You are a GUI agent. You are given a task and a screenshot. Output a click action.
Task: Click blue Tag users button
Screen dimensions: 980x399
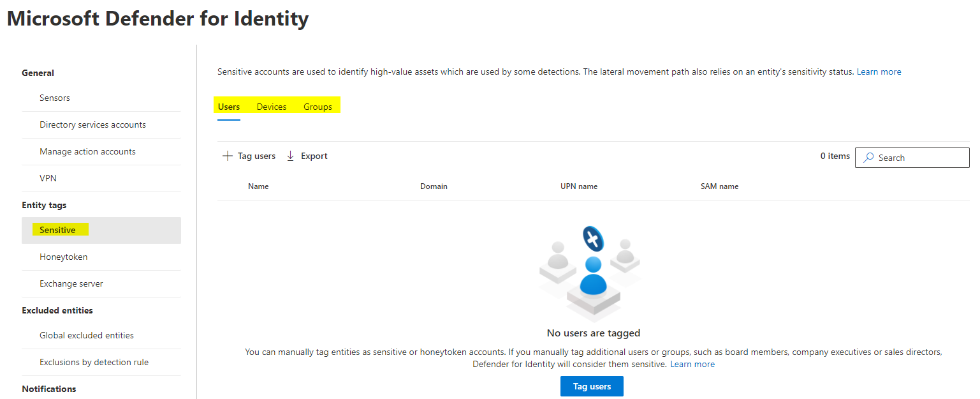[592, 386]
